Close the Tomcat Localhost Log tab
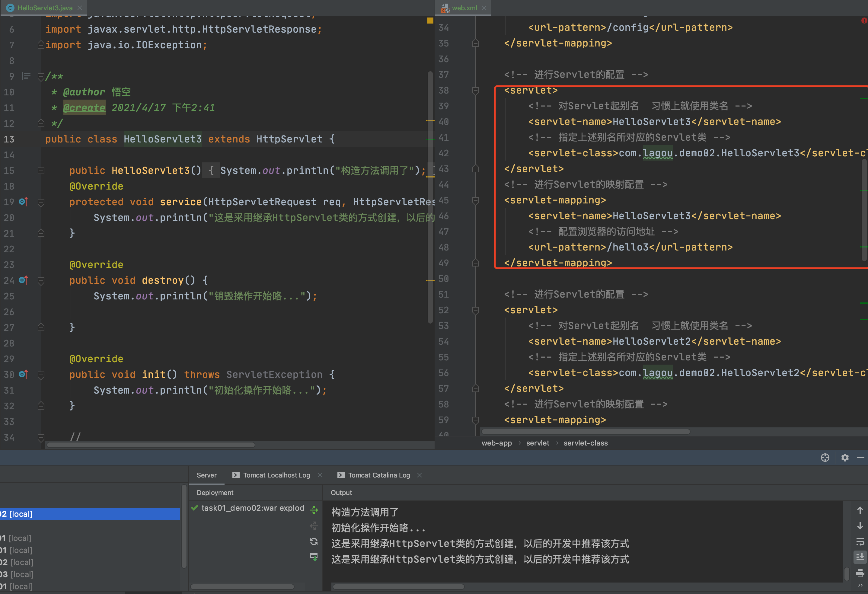Screen dimensions: 868x594 click(320, 475)
